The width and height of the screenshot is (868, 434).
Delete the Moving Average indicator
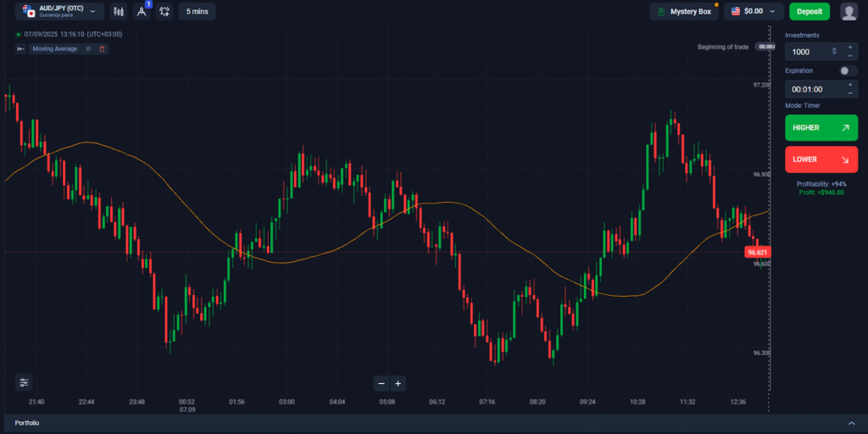103,49
